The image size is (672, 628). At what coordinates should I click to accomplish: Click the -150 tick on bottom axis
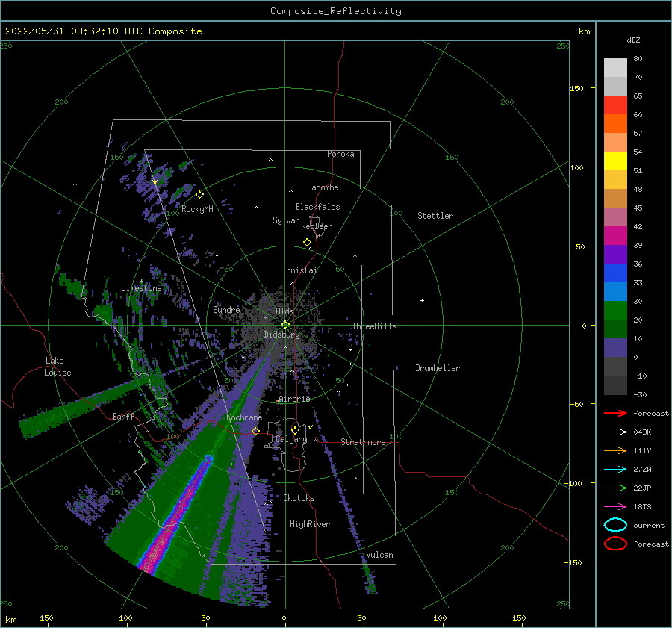45,618
